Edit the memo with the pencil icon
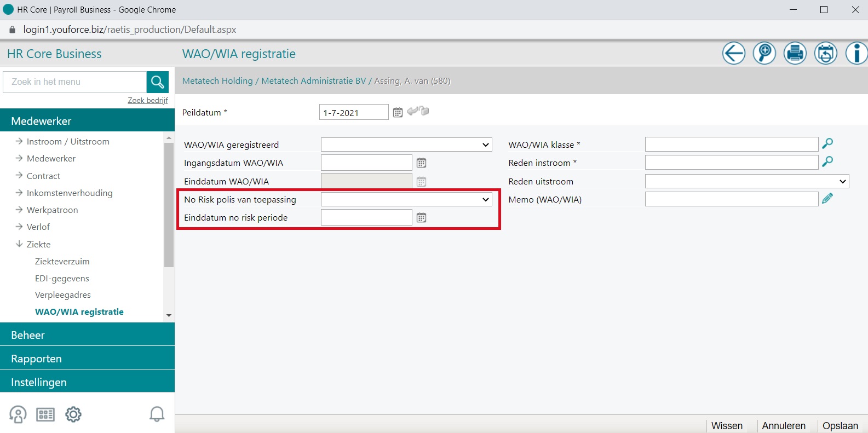868x433 pixels. click(827, 198)
